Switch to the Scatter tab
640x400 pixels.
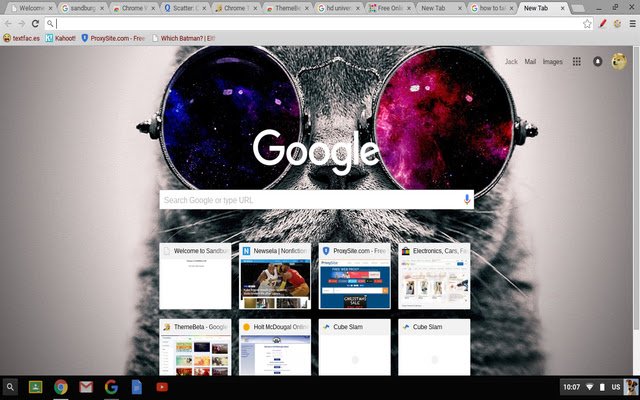184,8
